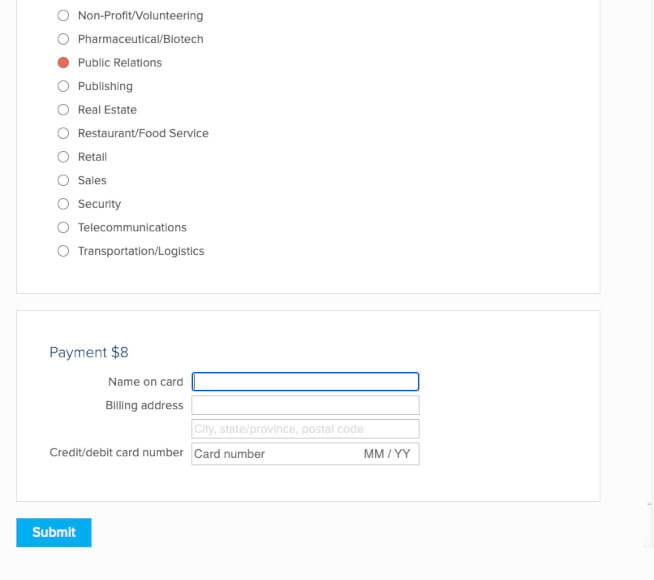Pick Transportation/Logistics radio option
The width and height of the screenshot is (654, 580).
(x=63, y=251)
